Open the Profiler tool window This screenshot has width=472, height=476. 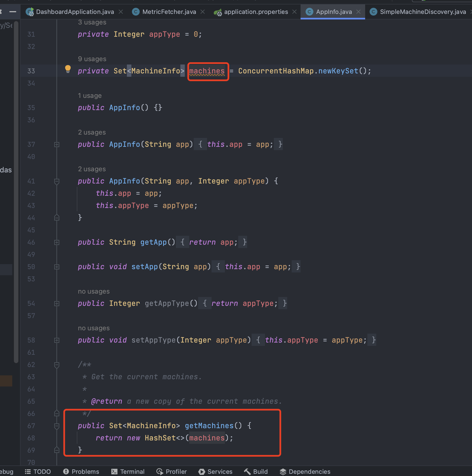[x=171, y=472]
